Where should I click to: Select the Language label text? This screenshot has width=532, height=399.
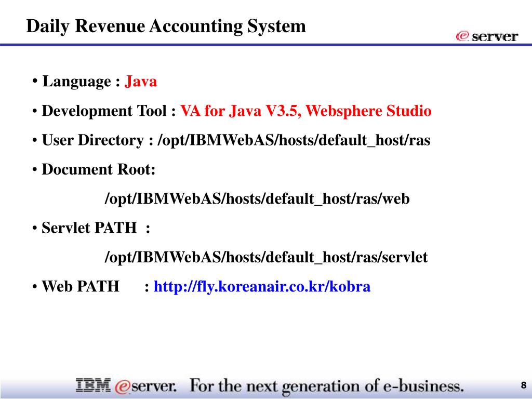81,82
